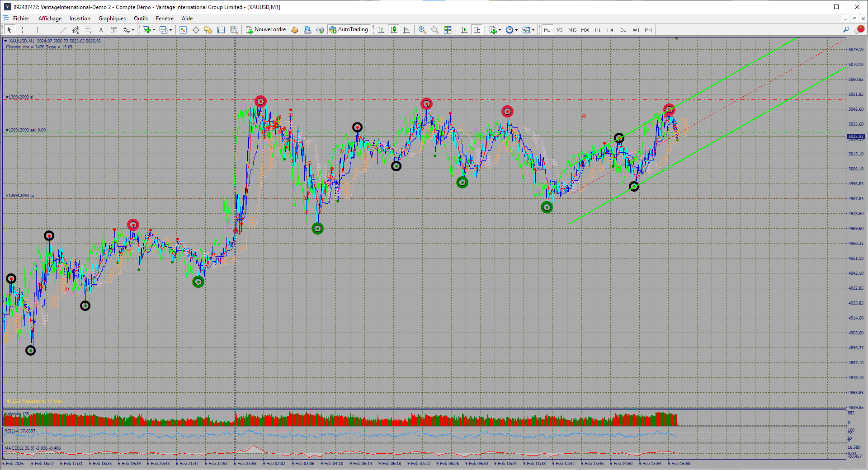Click the periods clock icon

tap(509, 30)
